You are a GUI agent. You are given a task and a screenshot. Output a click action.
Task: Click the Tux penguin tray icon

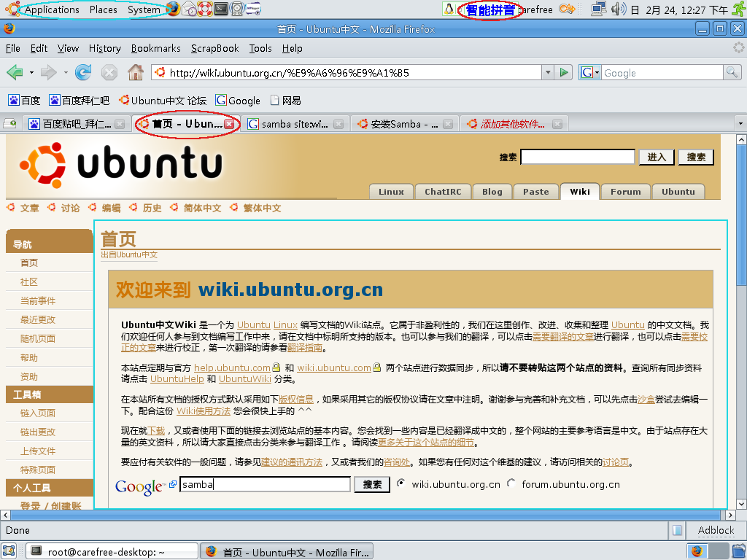(x=449, y=9)
